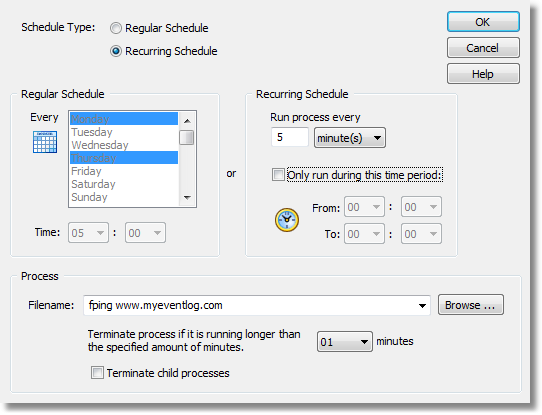This screenshot has width=542, height=415.
Task: Open Help for this dialog
Action: (x=483, y=74)
